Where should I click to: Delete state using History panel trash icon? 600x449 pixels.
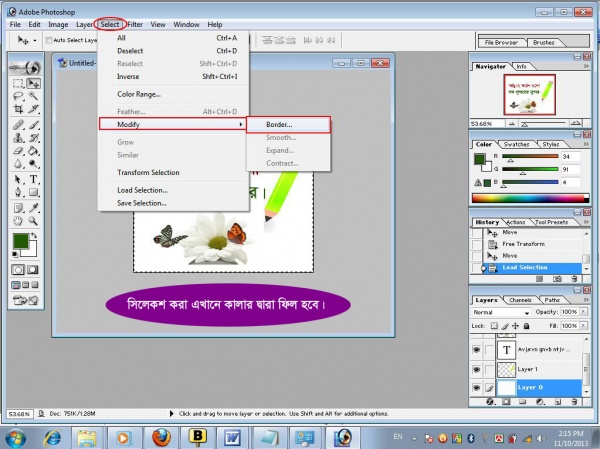point(574,279)
